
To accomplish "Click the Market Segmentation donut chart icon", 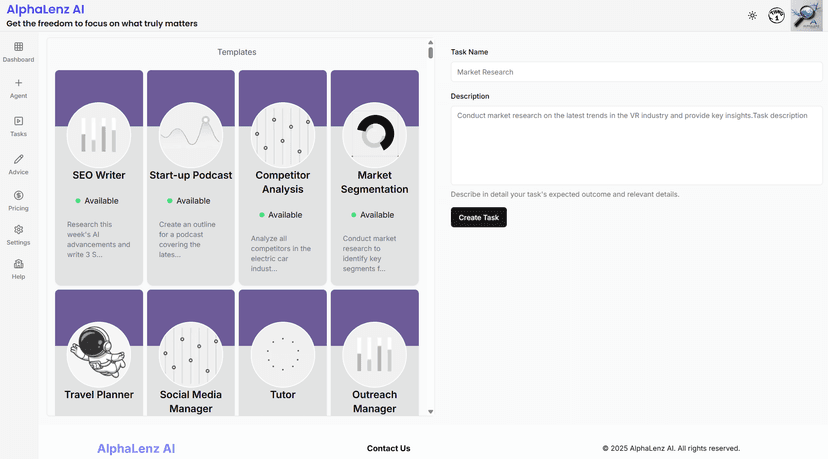I will click(x=374, y=134).
